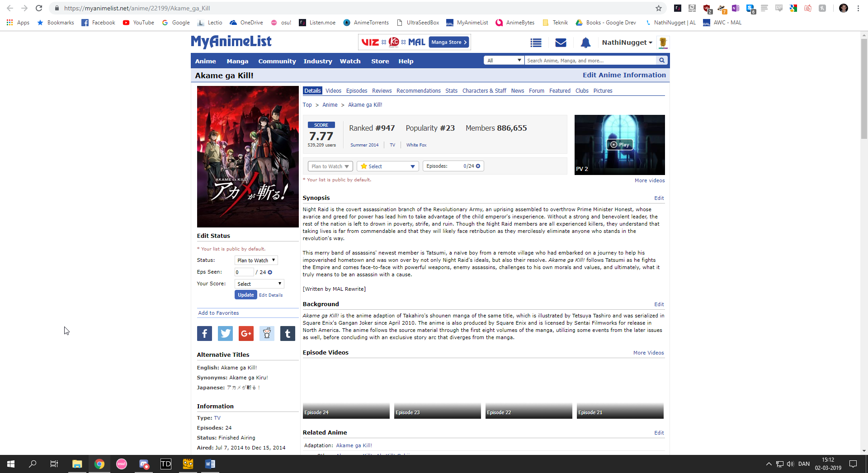The image size is (868, 473).
Task: Share on Twitter icon
Action: coord(225,333)
